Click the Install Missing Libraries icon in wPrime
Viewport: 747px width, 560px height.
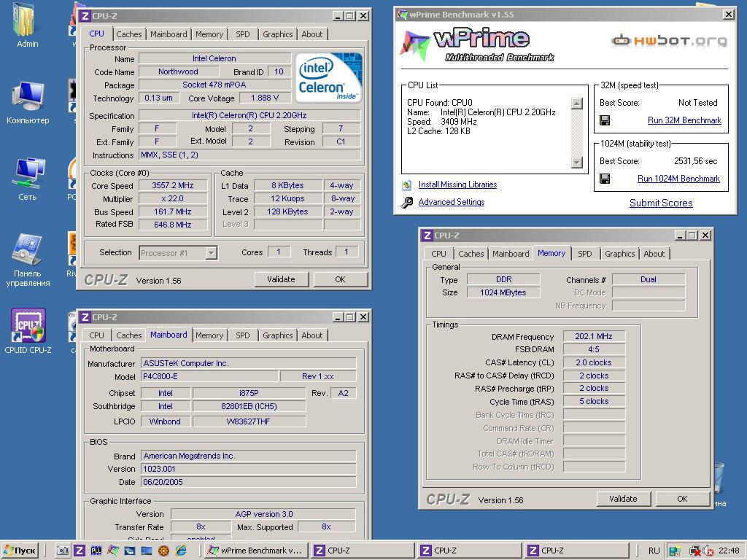[406, 184]
